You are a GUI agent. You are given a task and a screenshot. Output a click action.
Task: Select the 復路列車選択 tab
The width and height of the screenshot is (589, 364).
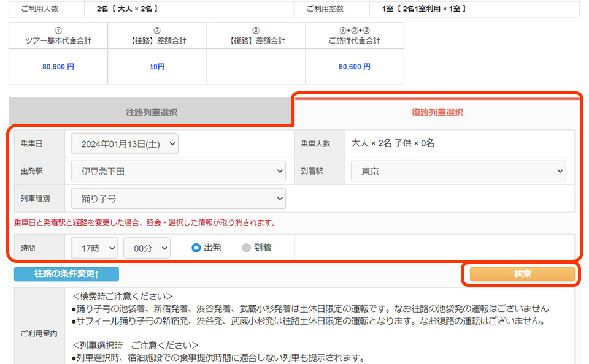(437, 113)
